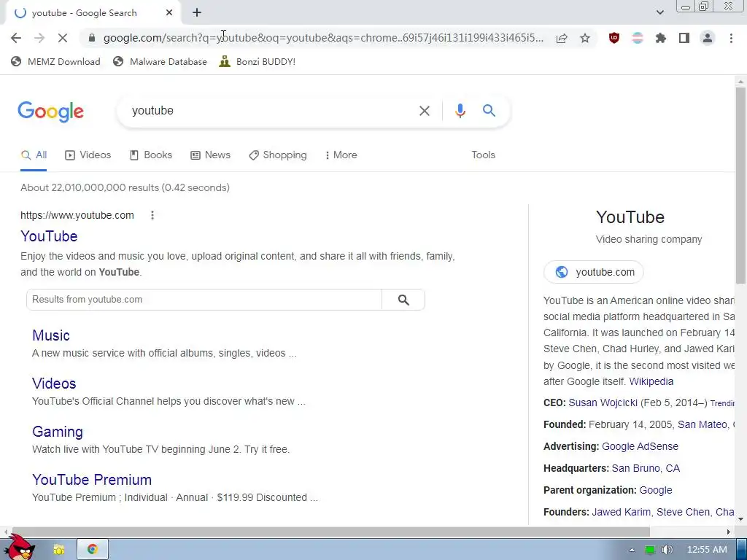The image size is (747, 560).
Task: Open the Music sitelink
Action: point(51,335)
